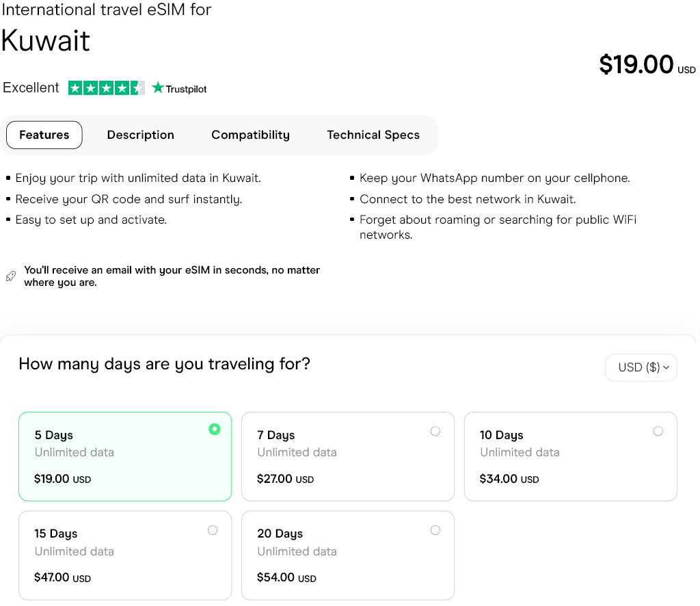700x606 pixels.
Task: Click the green Trustpilot rating stars
Action: pyautogui.click(x=106, y=88)
